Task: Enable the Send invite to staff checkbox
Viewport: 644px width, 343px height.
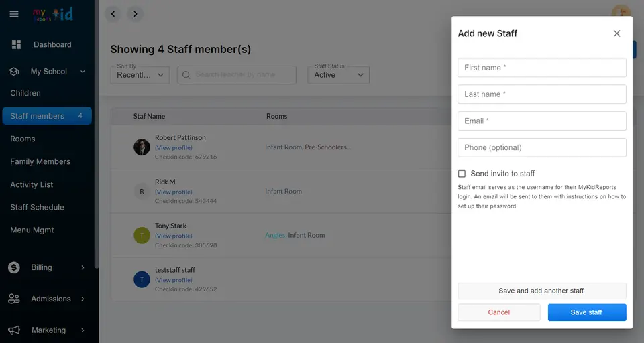Action: tap(462, 174)
